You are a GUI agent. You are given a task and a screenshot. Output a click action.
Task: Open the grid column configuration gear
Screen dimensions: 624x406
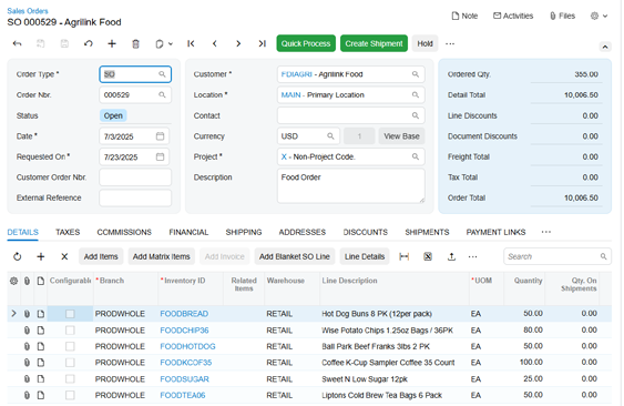click(x=14, y=281)
